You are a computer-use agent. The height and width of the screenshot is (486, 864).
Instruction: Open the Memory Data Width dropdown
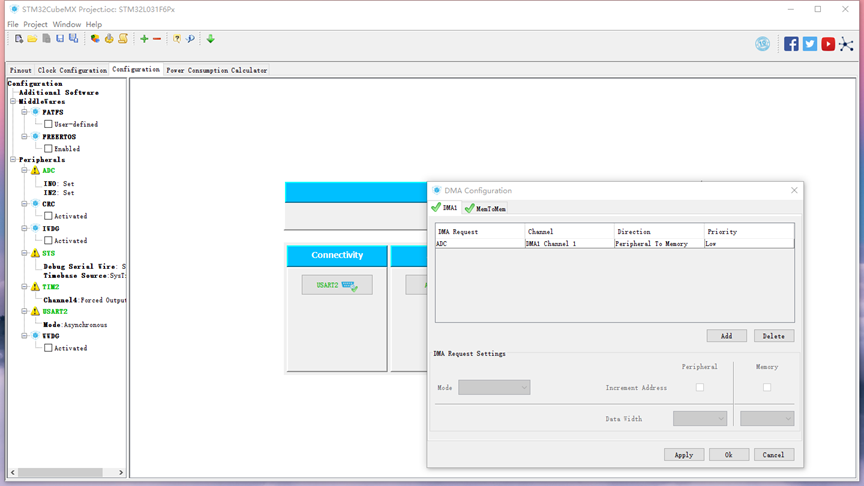click(x=767, y=418)
